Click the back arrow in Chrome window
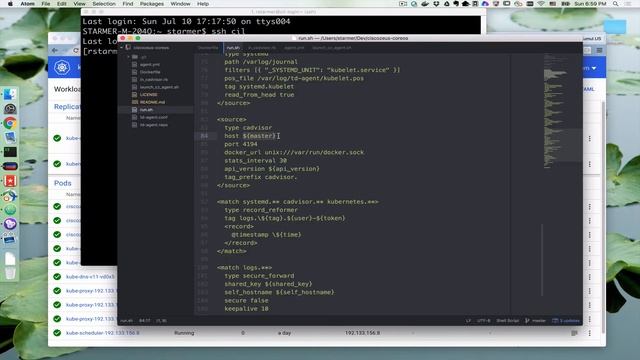 coord(55,50)
